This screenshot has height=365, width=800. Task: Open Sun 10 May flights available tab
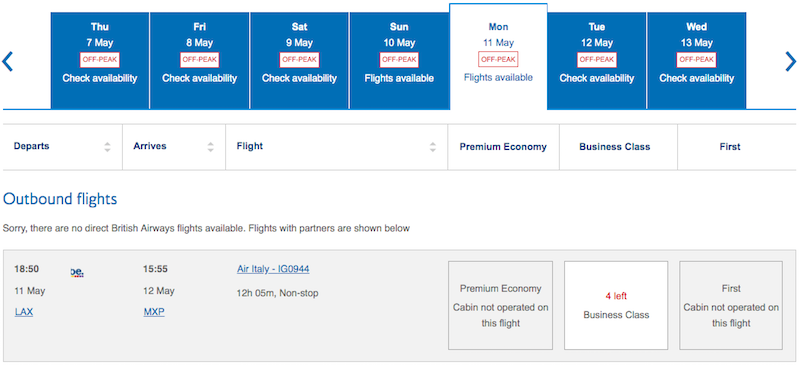coord(399,61)
